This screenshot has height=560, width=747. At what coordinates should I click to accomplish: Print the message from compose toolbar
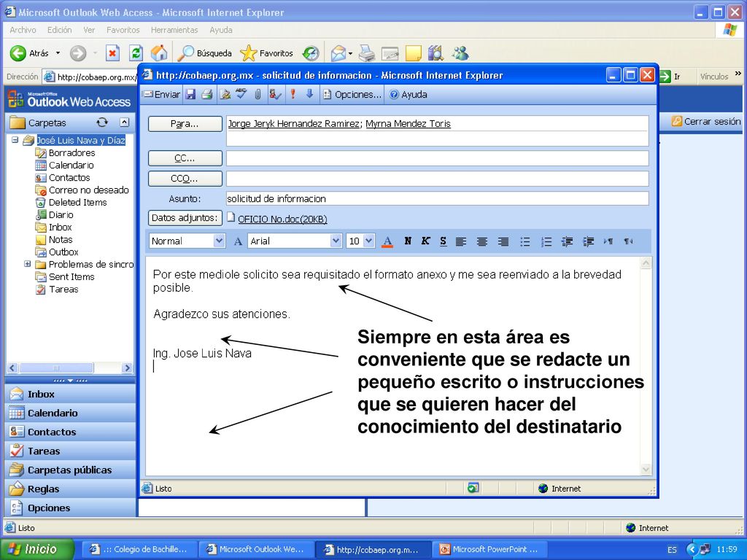click(x=206, y=94)
